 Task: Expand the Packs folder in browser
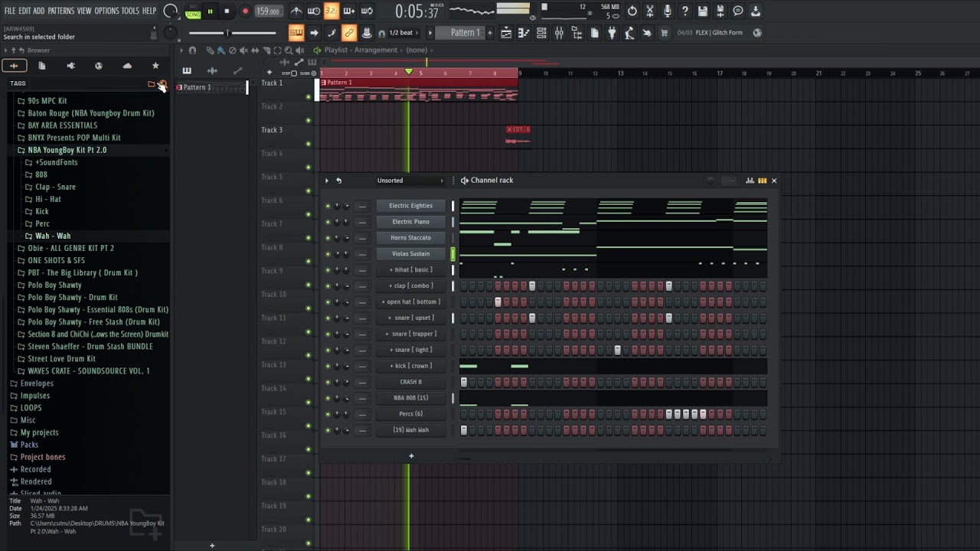pyautogui.click(x=29, y=445)
